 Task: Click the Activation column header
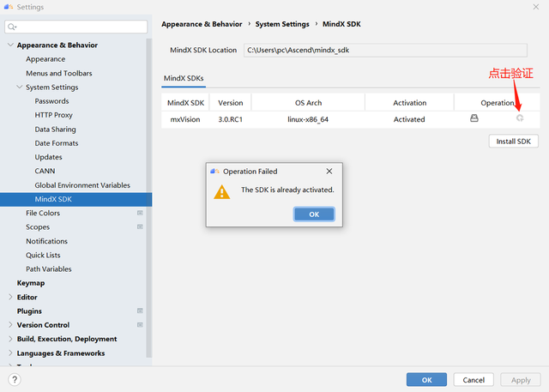(x=410, y=103)
